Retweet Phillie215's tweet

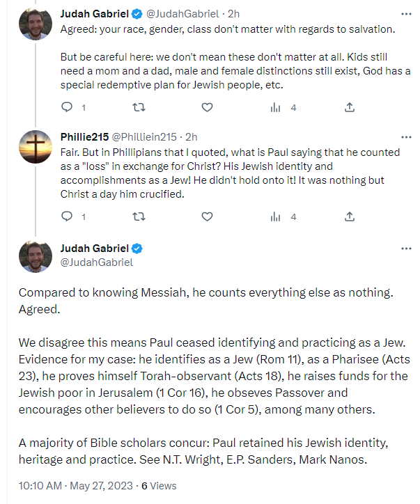point(138,216)
